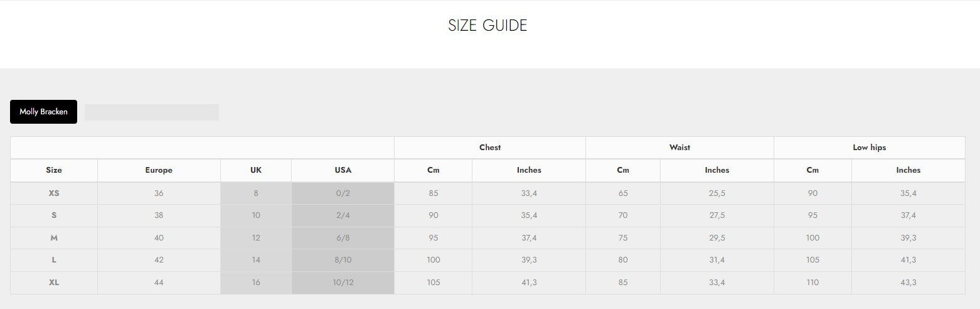
Task: Click the USA 0/2 size cell
Action: pyautogui.click(x=343, y=193)
